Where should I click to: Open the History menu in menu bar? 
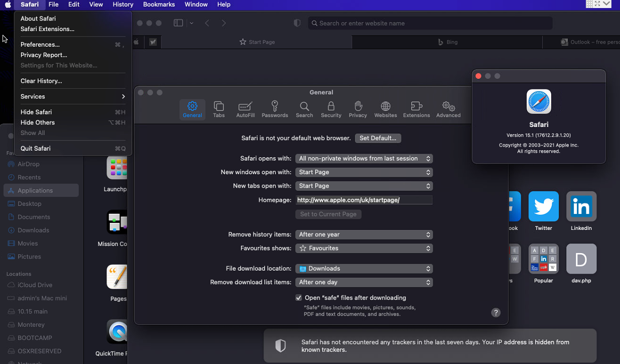123,5
